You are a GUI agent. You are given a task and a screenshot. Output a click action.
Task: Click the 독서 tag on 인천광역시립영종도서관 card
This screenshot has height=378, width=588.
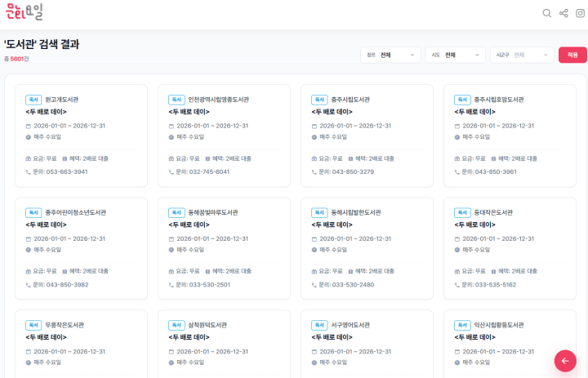[x=176, y=100]
